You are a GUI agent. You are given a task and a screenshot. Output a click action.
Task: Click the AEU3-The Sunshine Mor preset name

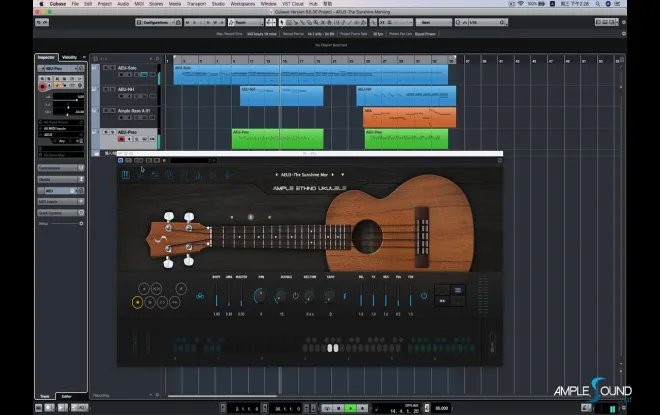pyautogui.click(x=304, y=175)
